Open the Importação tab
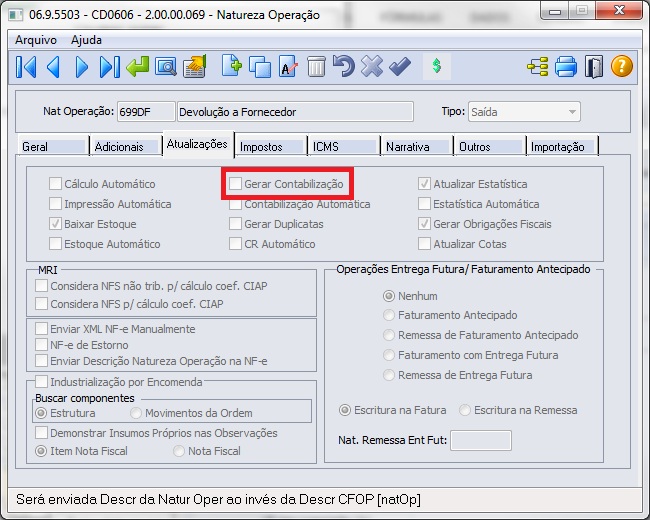 pos(563,146)
